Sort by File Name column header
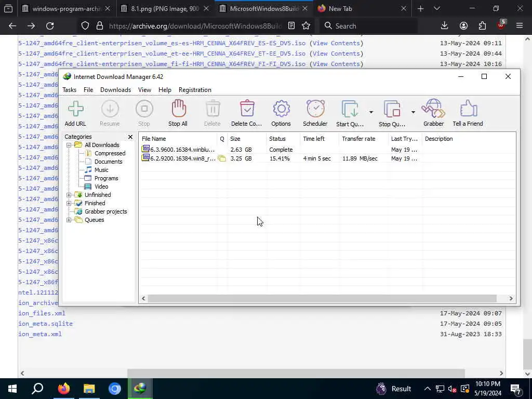 coord(178,139)
